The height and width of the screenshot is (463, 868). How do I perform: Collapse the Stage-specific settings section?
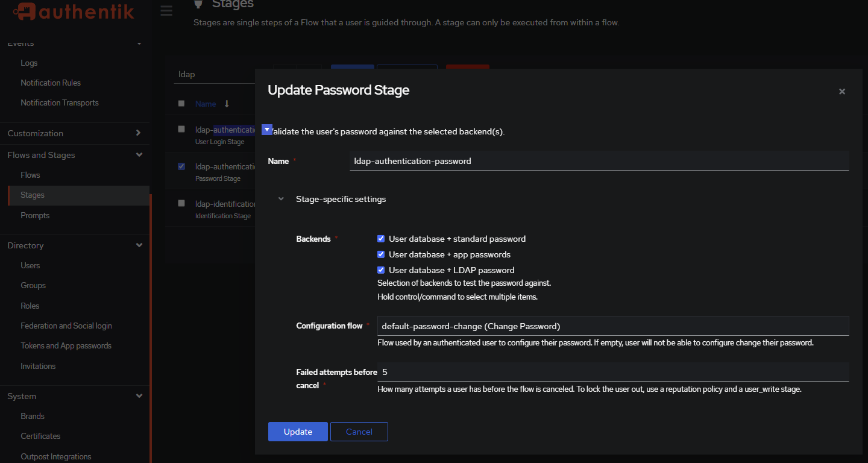280,198
